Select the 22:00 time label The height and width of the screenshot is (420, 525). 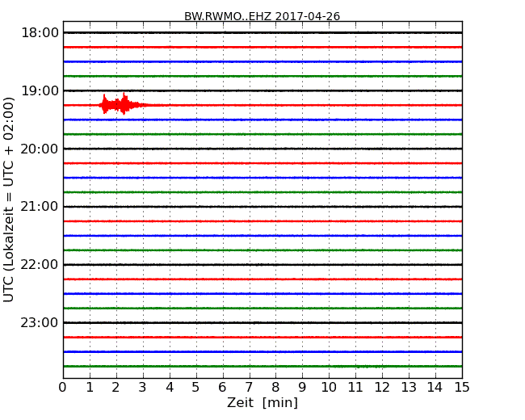point(40,265)
